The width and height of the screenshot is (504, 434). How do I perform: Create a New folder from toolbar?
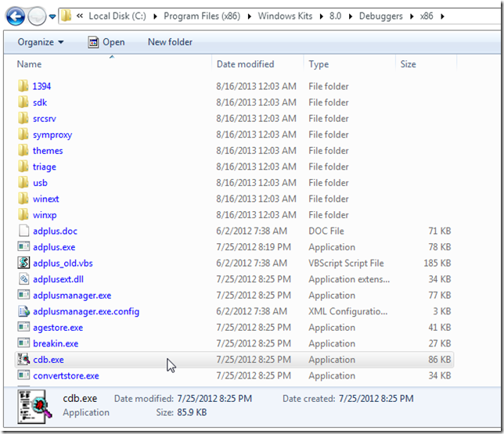pos(170,42)
